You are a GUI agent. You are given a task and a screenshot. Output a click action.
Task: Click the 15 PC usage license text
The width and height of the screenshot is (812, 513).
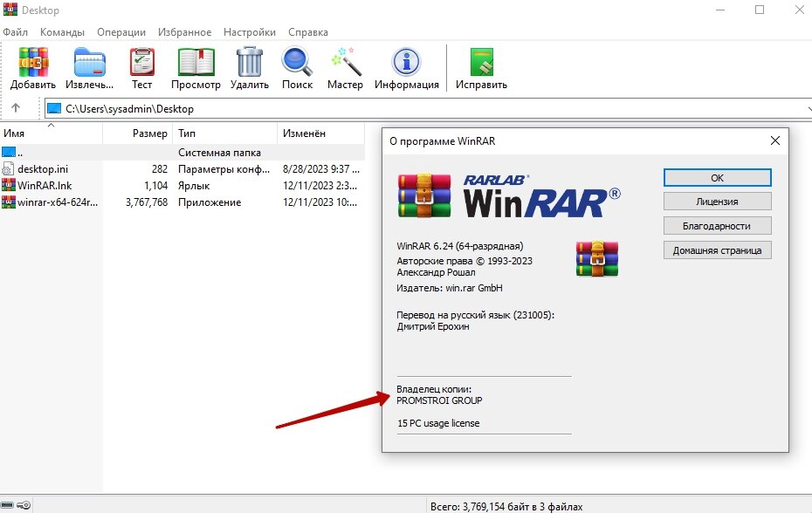tap(438, 423)
